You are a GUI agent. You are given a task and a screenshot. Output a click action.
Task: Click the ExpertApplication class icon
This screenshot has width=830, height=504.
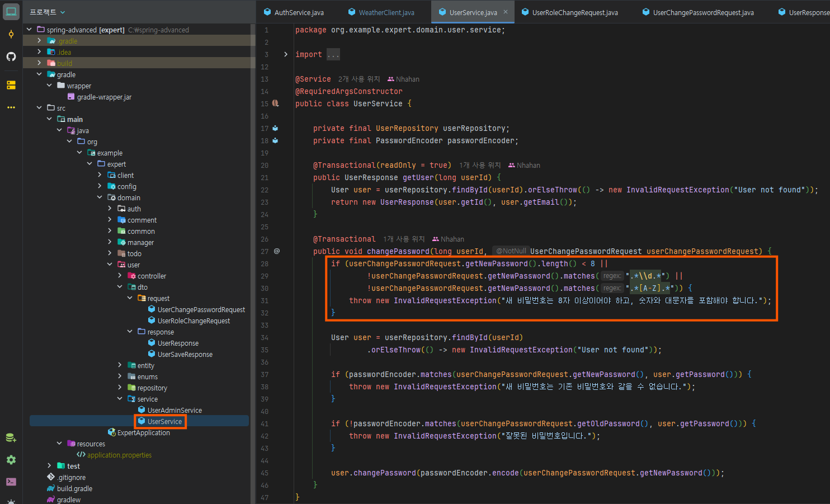pos(111,432)
